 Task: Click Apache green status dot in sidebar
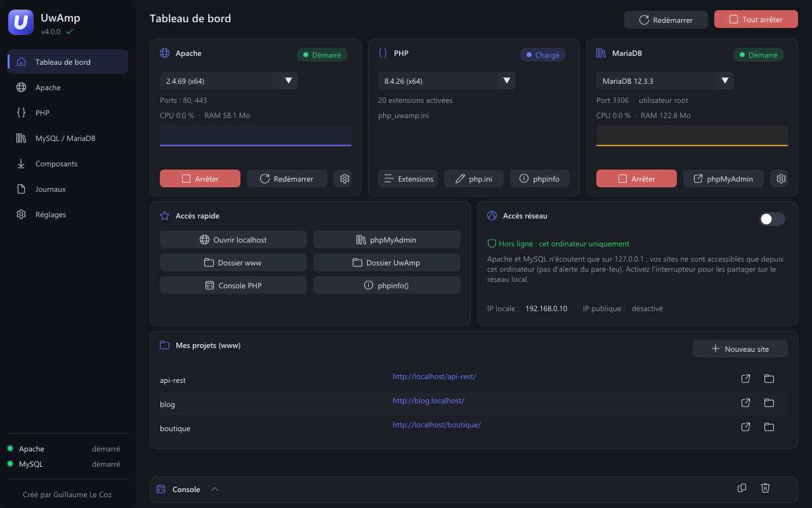(x=10, y=449)
